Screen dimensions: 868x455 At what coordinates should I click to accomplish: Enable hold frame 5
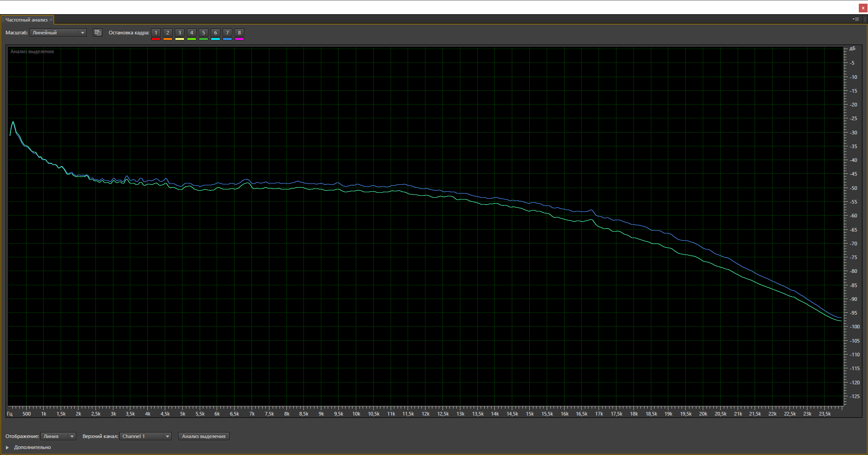pyautogui.click(x=203, y=33)
